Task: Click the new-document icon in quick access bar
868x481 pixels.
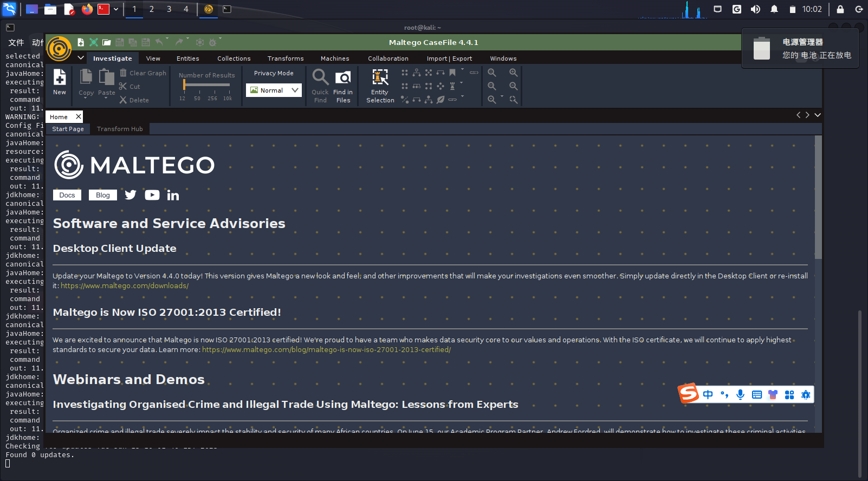Action: click(x=81, y=42)
